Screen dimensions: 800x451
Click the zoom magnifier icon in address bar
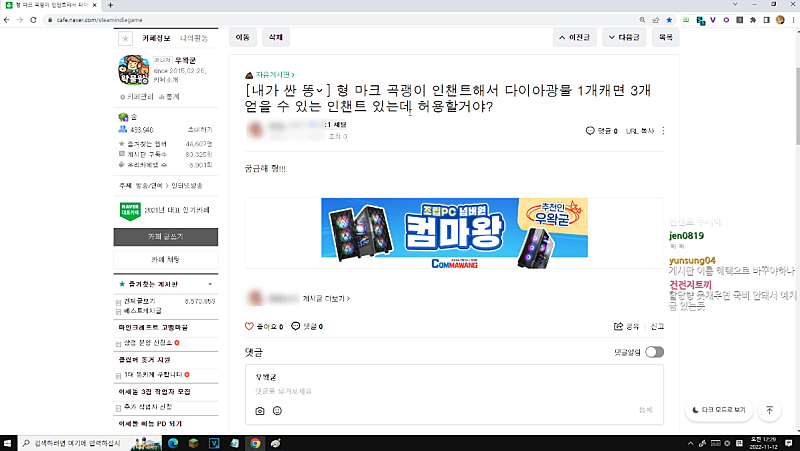[x=642, y=20]
